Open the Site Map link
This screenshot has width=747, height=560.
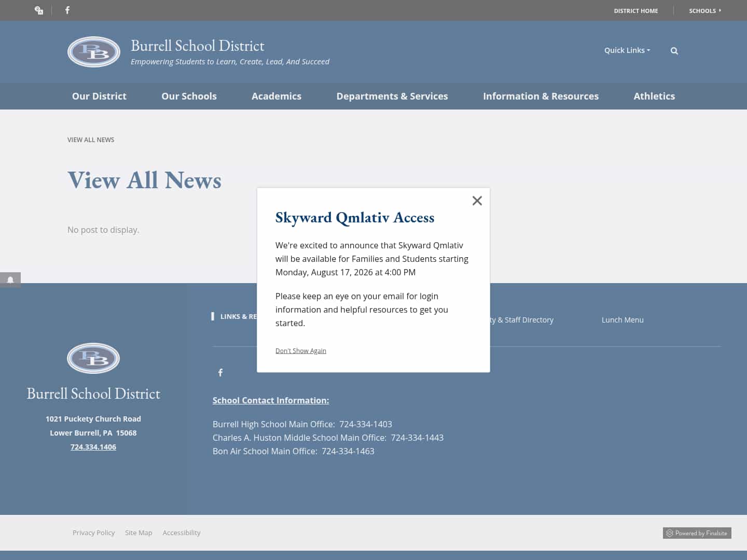tap(139, 533)
